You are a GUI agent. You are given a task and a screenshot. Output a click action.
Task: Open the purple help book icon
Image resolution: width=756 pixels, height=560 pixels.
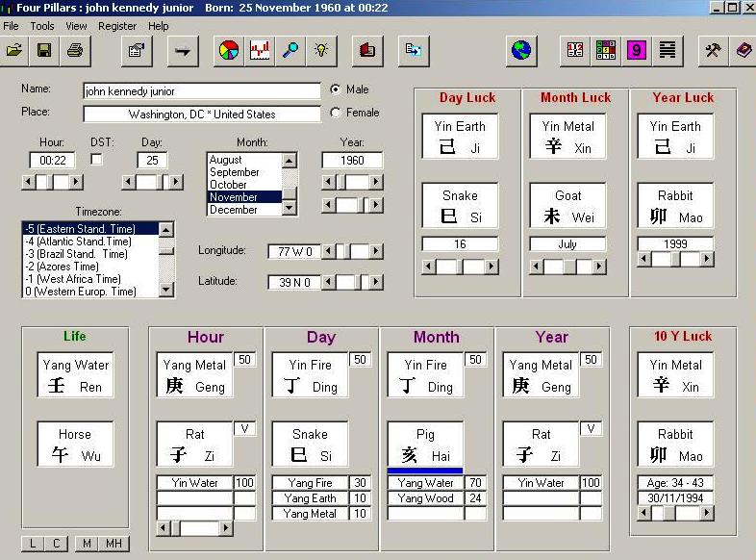click(x=743, y=50)
